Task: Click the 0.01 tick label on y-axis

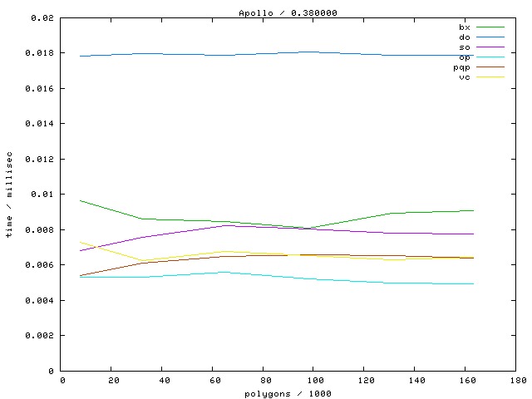Action: coord(45,195)
